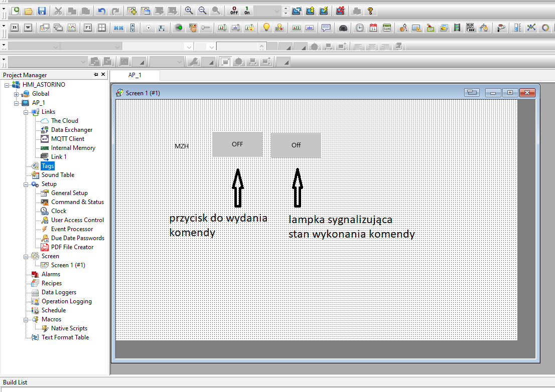The height and width of the screenshot is (392, 555).
Task: Open first toolbar options arrow at top-left
Action: pos(4,9)
